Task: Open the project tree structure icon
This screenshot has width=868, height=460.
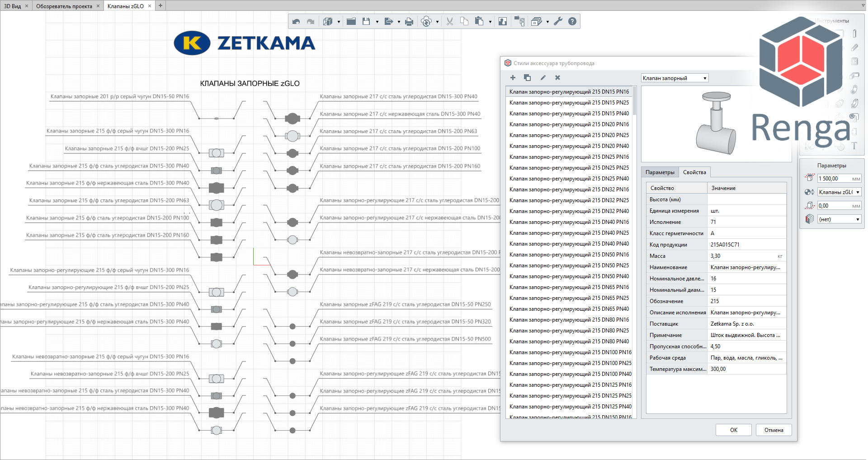Action: coord(519,21)
